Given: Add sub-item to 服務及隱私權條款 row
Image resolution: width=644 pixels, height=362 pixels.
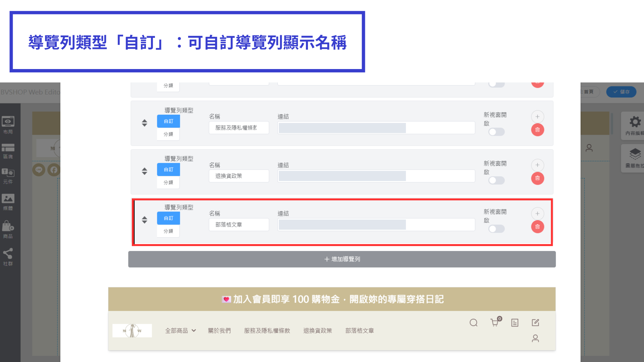Looking at the screenshot, I should tap(537, 117).
